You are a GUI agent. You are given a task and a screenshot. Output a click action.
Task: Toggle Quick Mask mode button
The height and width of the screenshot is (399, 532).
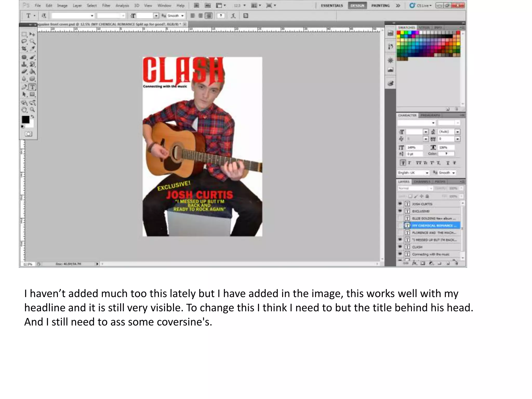point(28,134)
